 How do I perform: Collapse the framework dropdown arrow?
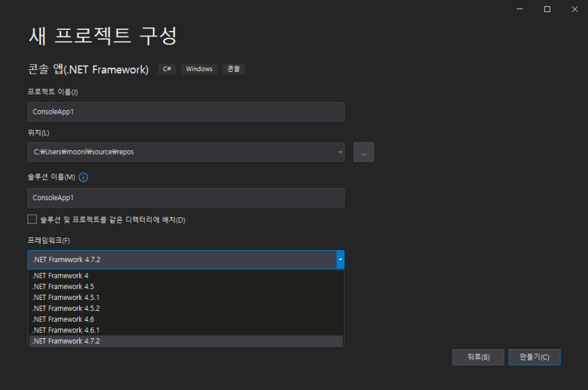[x=340, y=260]
